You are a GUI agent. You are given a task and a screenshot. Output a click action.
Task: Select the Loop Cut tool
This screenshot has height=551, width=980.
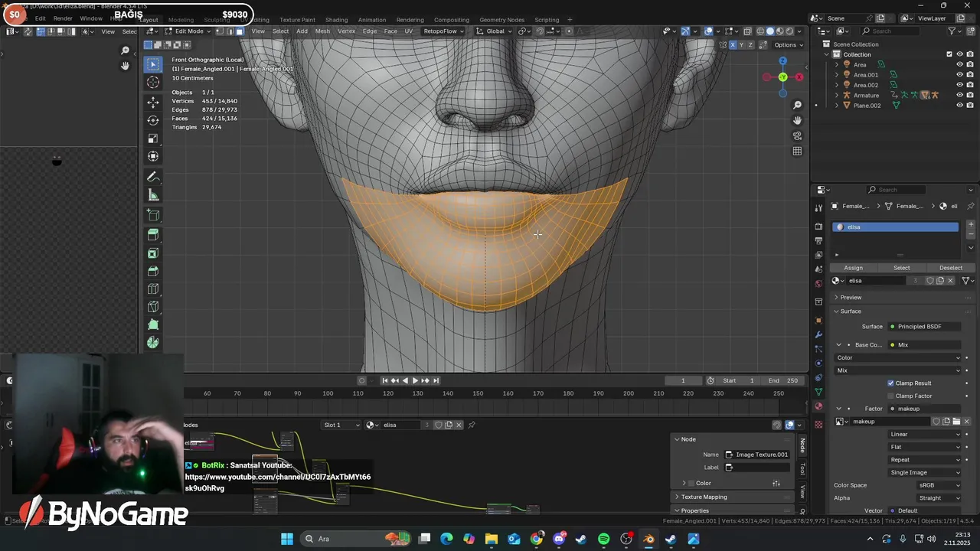153,289
